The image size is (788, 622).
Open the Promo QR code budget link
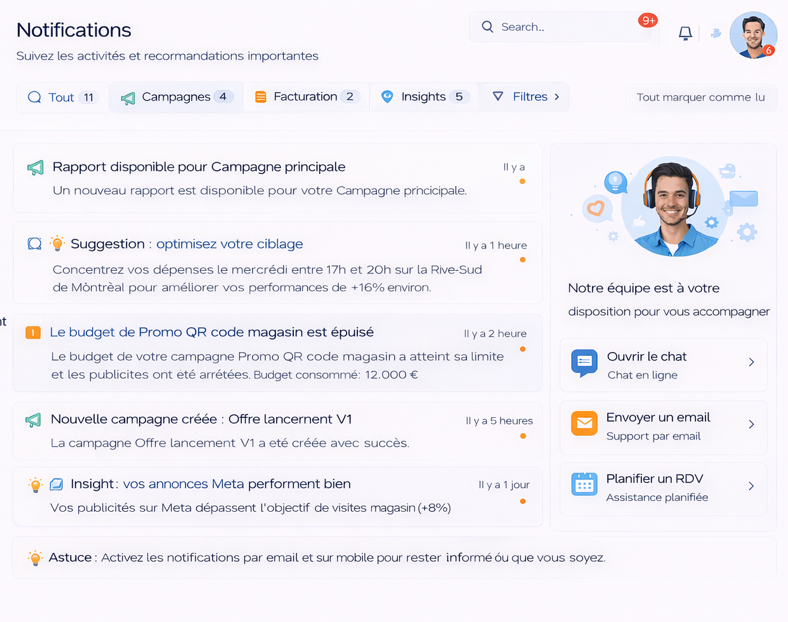tap(211, 332)
